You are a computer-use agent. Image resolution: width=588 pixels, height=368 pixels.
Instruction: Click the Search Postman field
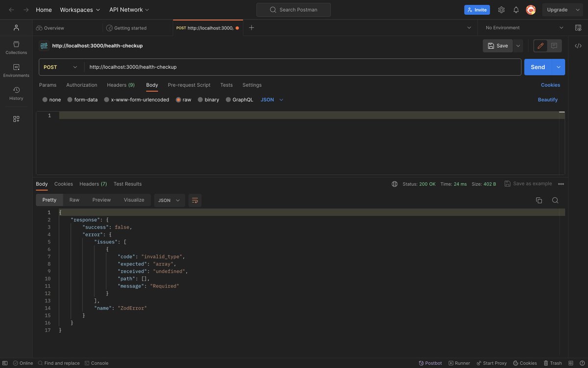coord(294,10)
